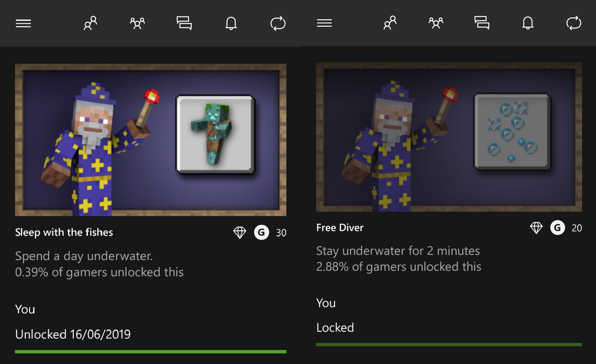Screen dimensions: 596x364
Task: Click Gamerscore value 20
Action: tap(577, 228)
